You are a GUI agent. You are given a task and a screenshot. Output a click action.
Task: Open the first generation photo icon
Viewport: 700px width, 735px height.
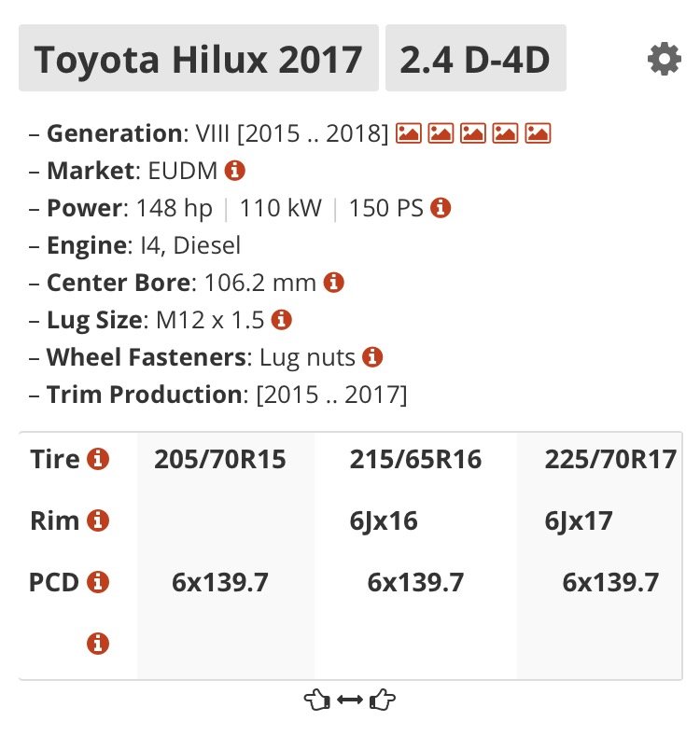coord(408,133)
